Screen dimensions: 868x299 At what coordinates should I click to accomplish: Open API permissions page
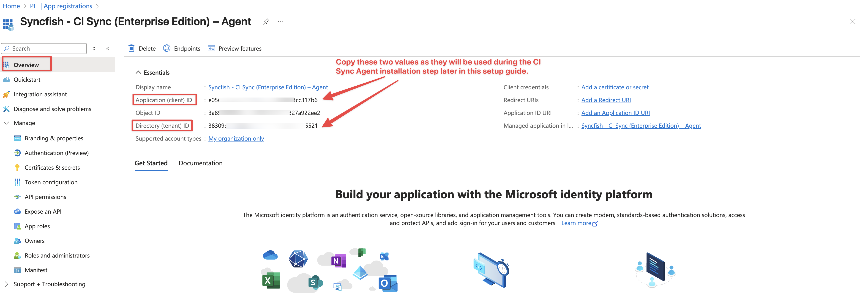pos(45,197)
